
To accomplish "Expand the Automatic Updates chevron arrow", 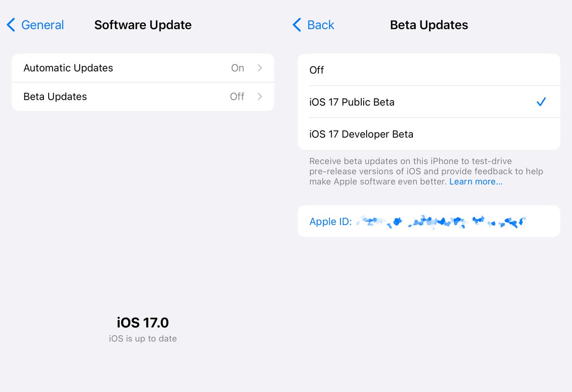I will coord(260,68).
